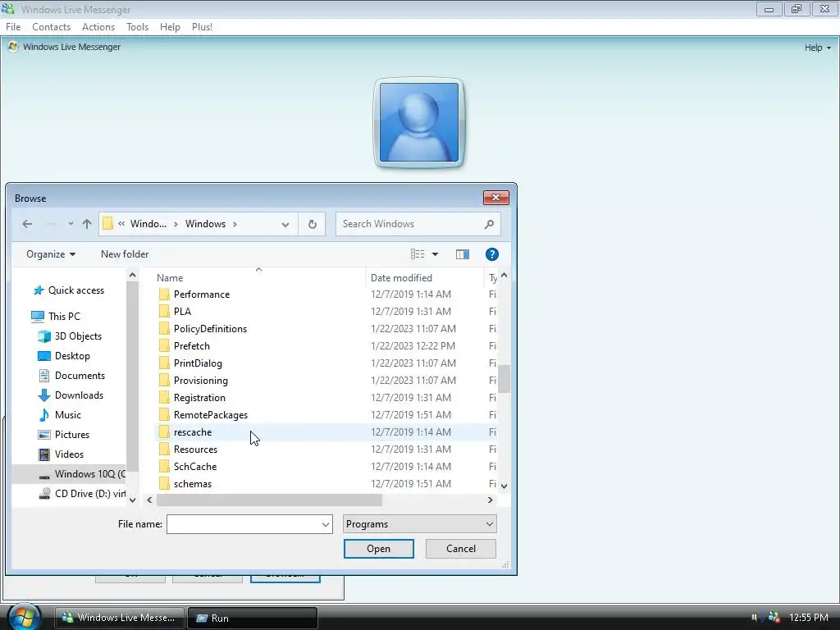Open the view options dropdown arrow

coord(435,254)
